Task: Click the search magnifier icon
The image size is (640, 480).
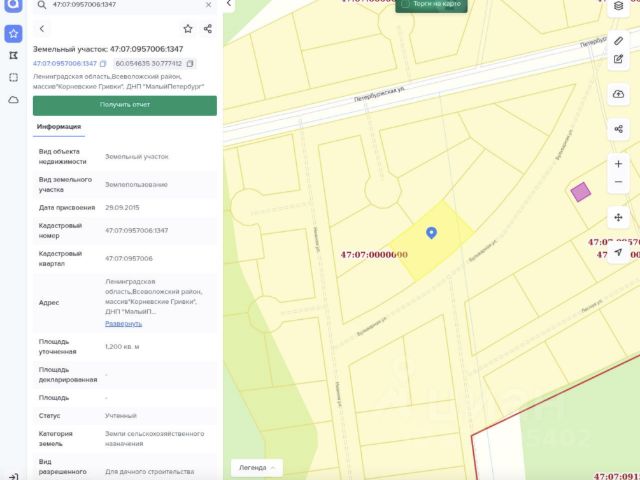Action: [x=42, y=5]
